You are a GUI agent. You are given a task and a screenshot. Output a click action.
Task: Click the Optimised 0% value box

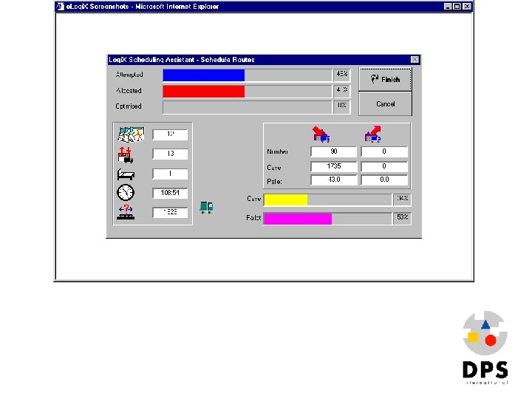tap(342, 106)
